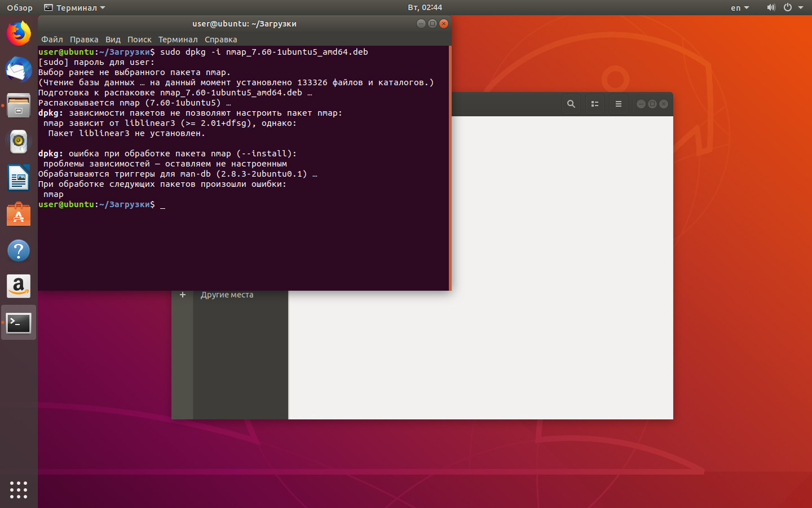Open hamburger menu in Files window

(x=619, y=104)
